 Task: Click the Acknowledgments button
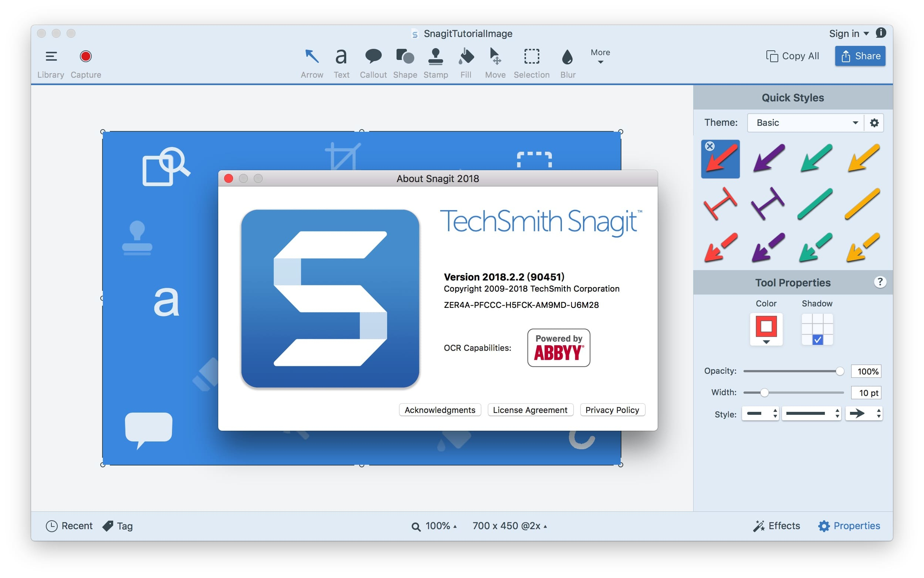coord(440,410)
